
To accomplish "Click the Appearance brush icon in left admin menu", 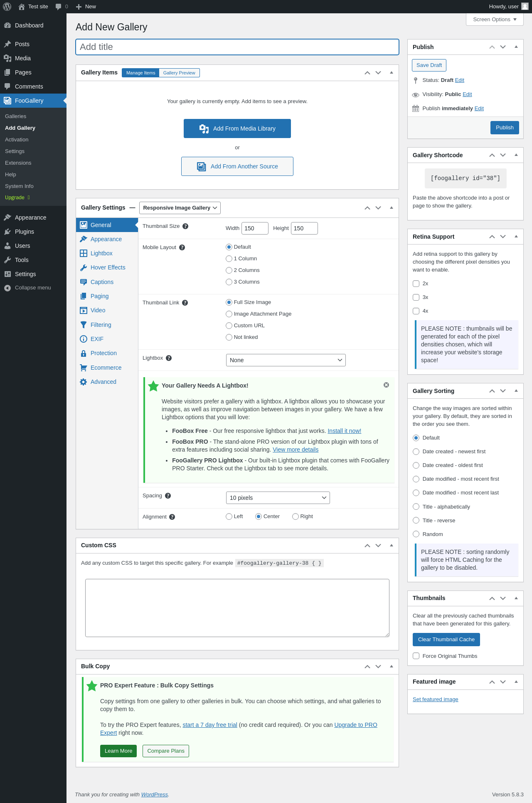I will click(x=7, y=217).
